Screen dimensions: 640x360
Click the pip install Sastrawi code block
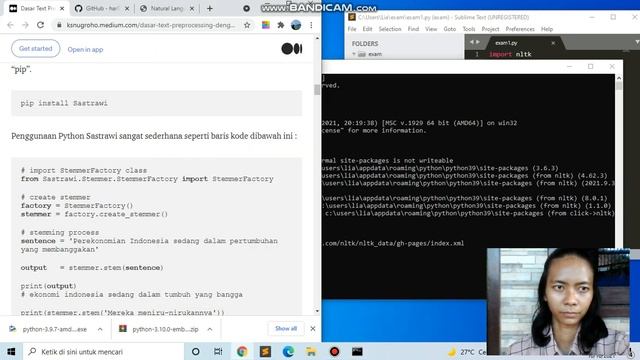157,103
